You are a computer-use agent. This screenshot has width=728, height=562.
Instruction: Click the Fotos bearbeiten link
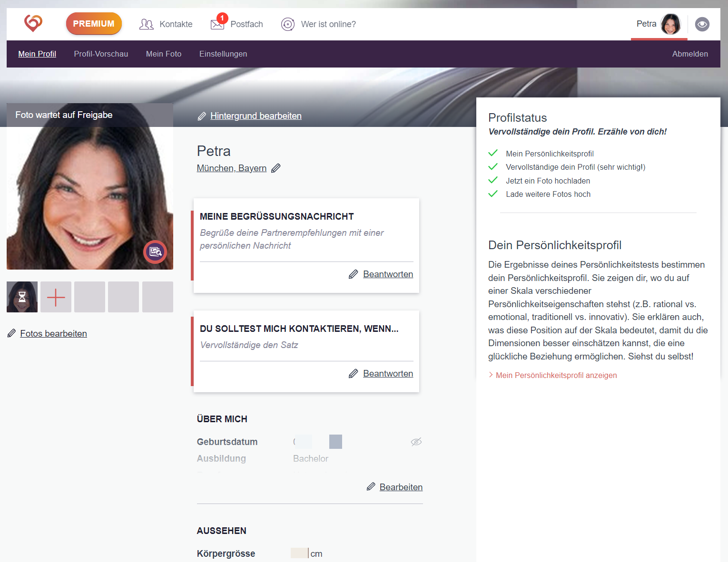click(x=53, y=334)
